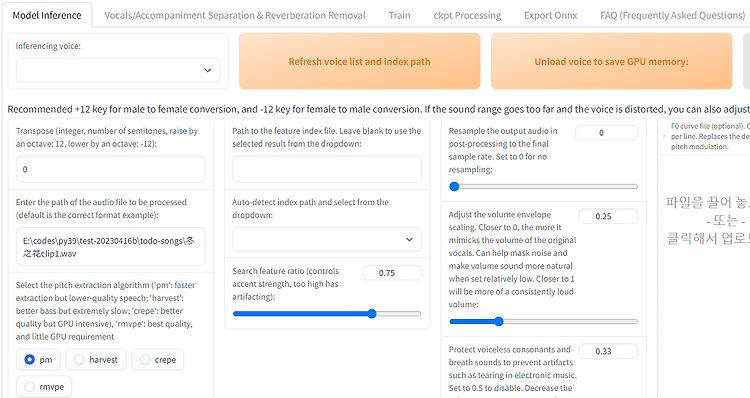Open the ckpt Processing tab
This screenshot has width=750, height=398.
467,15
